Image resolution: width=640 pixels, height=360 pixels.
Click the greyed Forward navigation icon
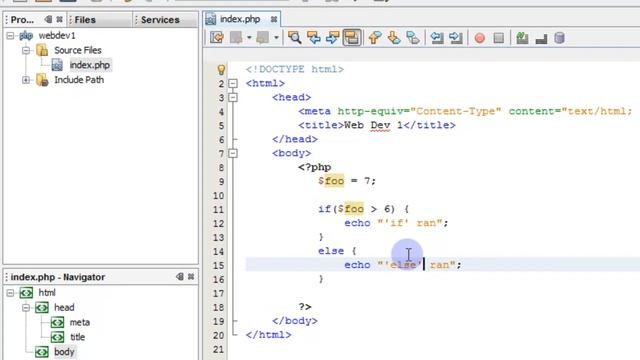(262, 38)
